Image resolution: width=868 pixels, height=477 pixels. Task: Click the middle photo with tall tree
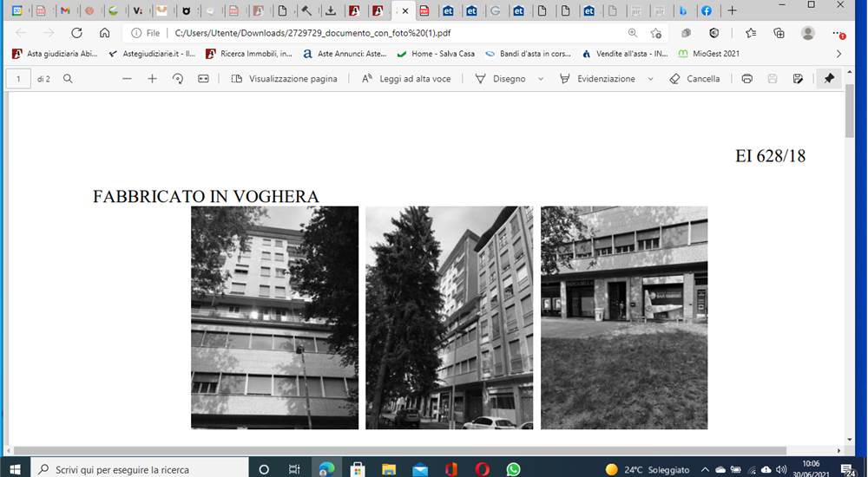point(449,317)
